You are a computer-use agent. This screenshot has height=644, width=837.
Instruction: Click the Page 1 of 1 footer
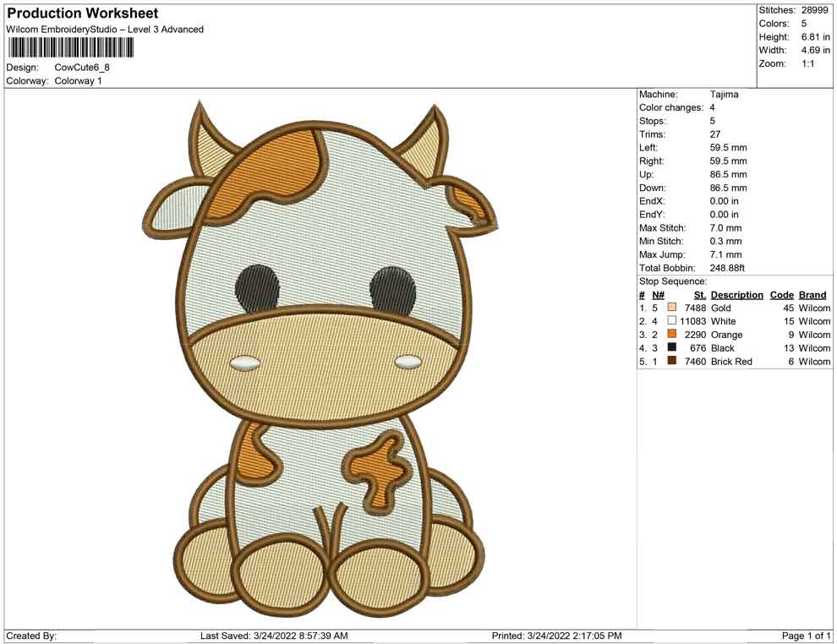click(807, 636)
